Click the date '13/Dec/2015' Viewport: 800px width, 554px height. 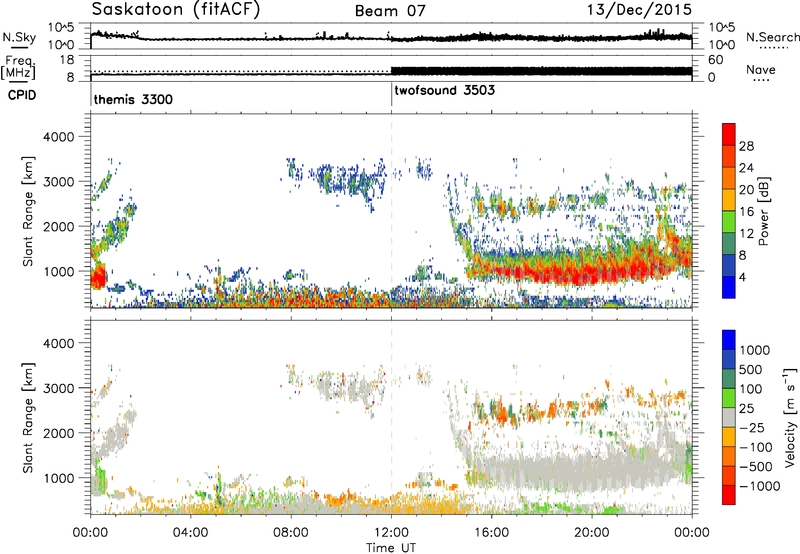coord(639,9)
